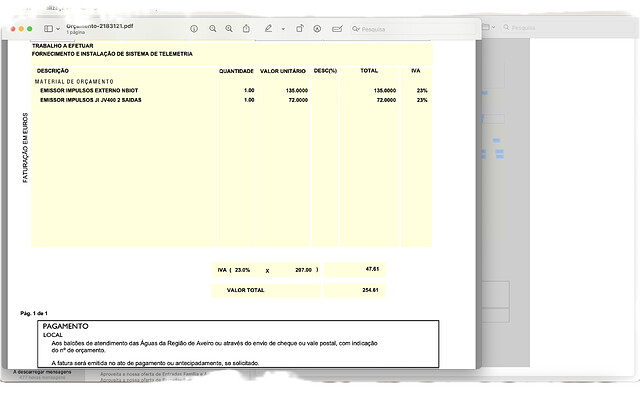
Task: Click the Orçamento-2183121.pdf window title
Action: [100, 26]
